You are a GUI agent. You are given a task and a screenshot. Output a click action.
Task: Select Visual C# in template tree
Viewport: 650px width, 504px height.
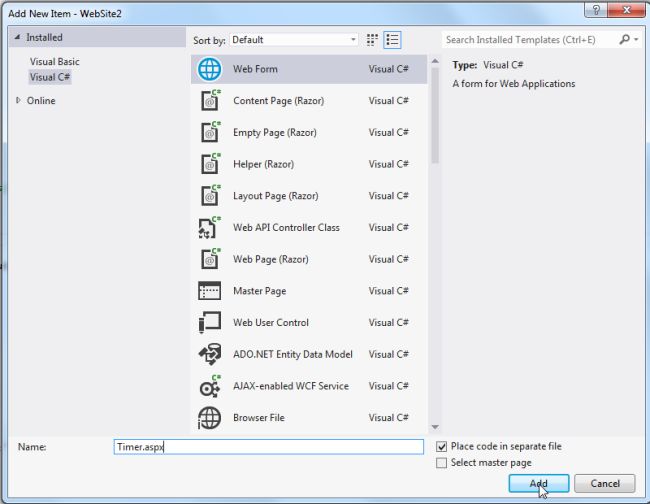pyautogui.click(x=50, y=77)
